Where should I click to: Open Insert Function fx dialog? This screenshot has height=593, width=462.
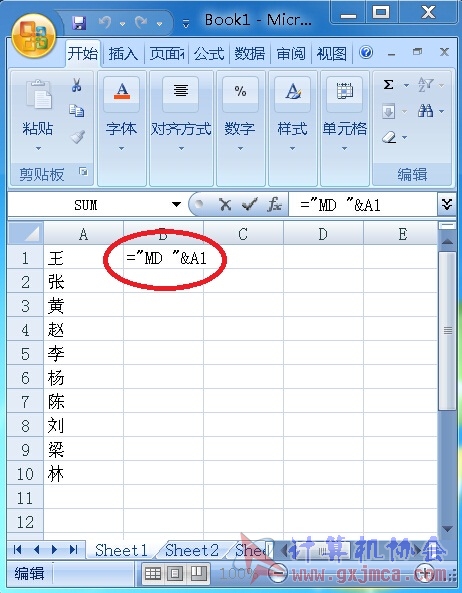(x=274, y=205)
